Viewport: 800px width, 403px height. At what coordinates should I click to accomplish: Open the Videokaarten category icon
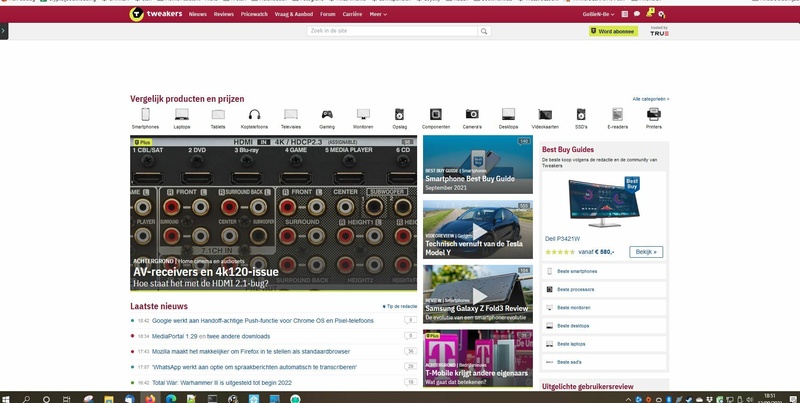tap(545, 114)
